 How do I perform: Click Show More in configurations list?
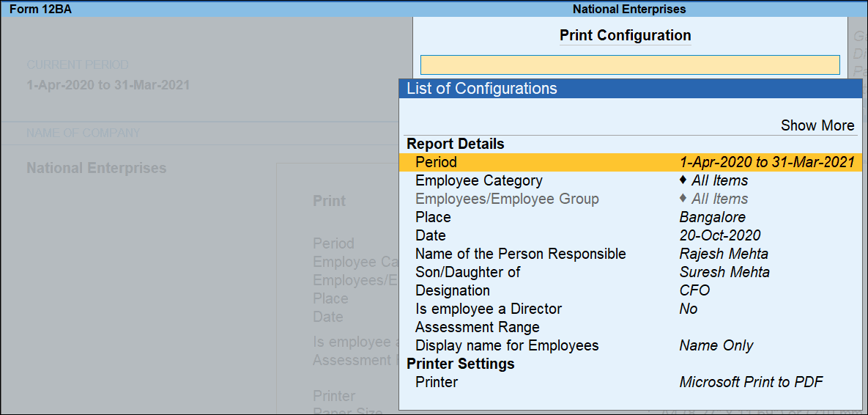coord(817,125)
